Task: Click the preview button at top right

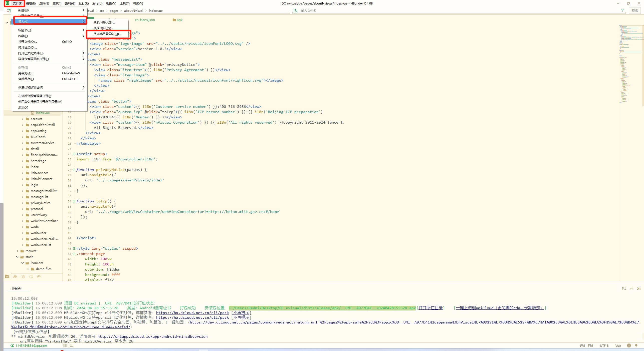Action: [x=634, y=11]
